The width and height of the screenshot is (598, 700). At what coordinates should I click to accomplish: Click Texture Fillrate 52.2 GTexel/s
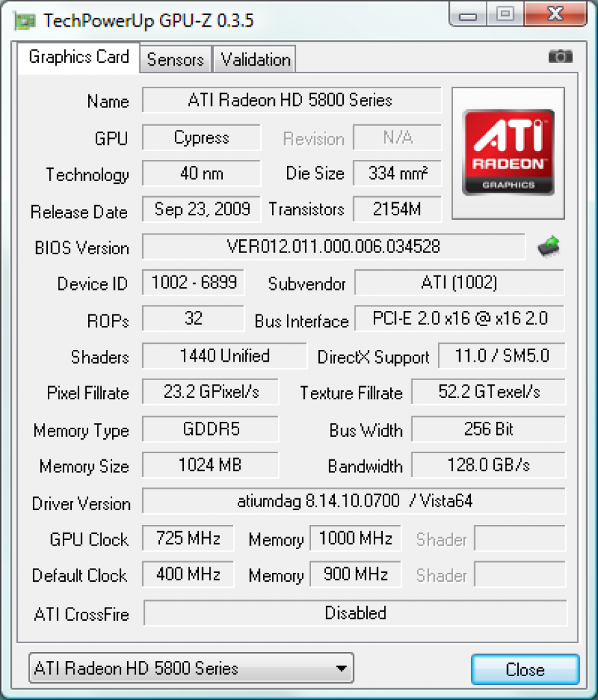click(489, 392)
